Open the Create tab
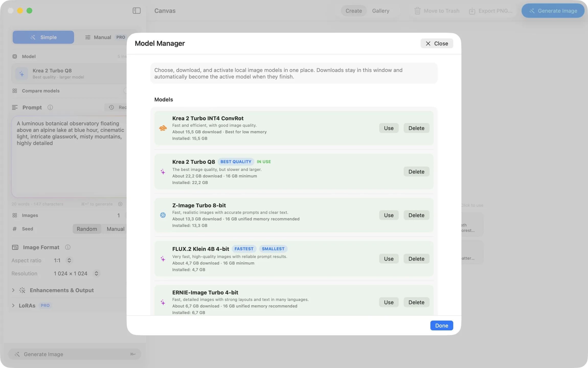The image size is (588, 368). point(354,11)
